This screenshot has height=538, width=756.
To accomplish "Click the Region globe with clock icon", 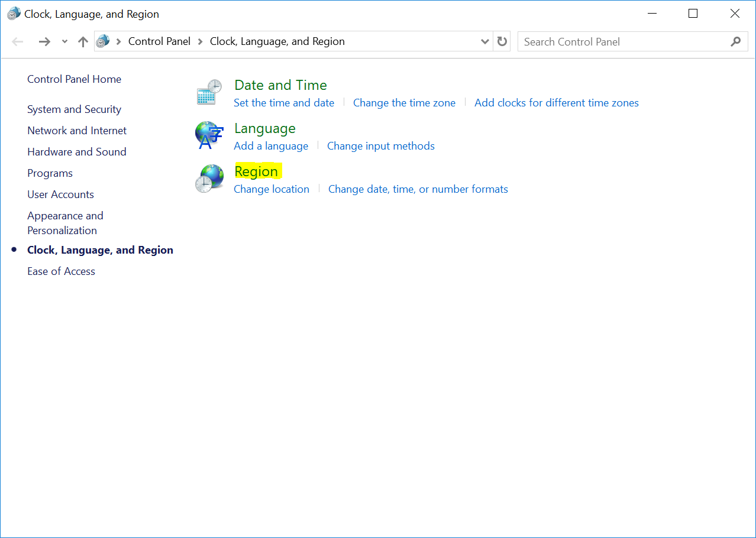I will tap(209, 179).
